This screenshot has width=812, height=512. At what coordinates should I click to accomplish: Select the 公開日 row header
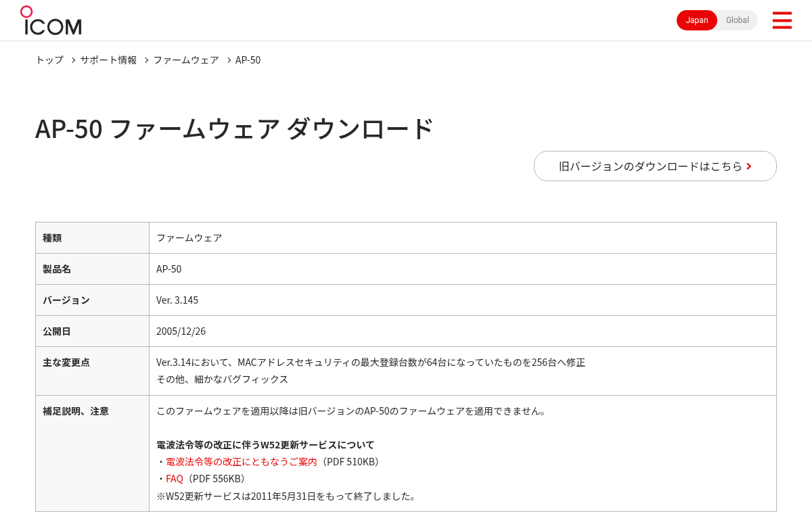[92, 331]
